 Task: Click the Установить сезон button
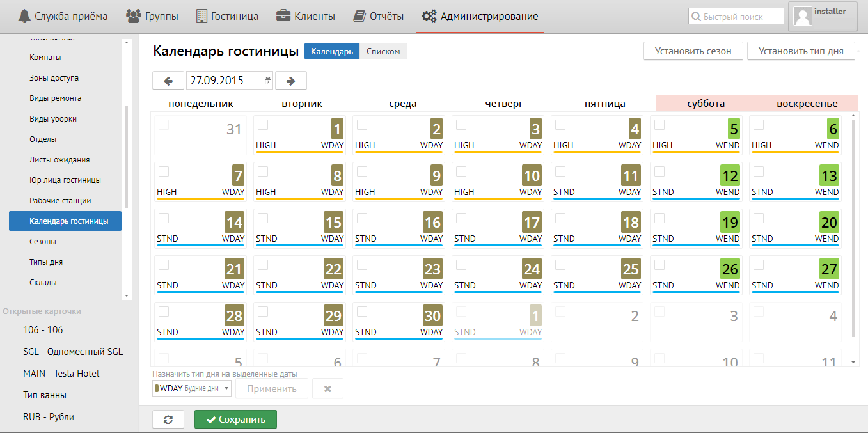click(x=693, y=51)
